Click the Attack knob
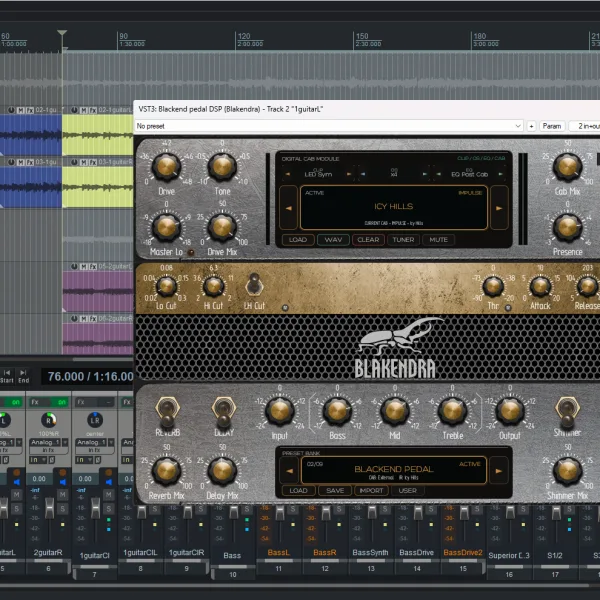600x600 pixels. point(540,286)
